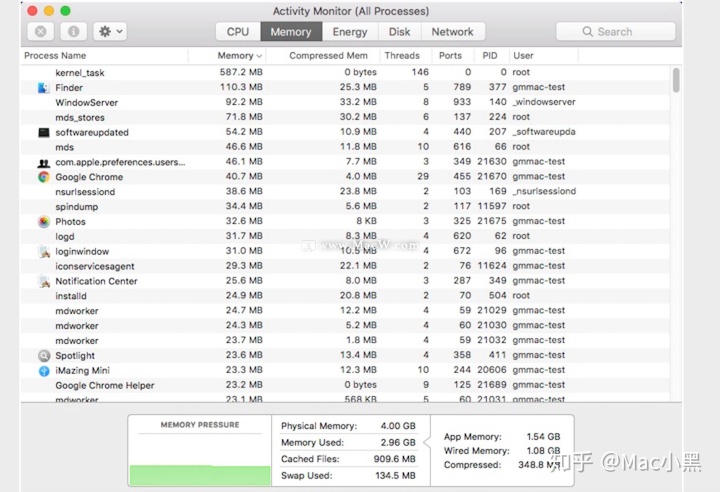Select the nsurlsessiond process
The width and height of the screenshot is (720, 492).
(345, 192)
